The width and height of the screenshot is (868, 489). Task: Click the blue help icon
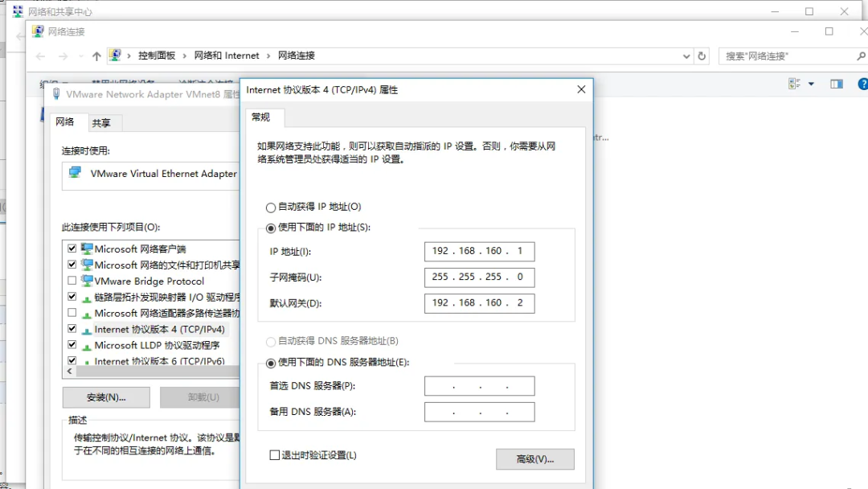(x=862, y=84)
